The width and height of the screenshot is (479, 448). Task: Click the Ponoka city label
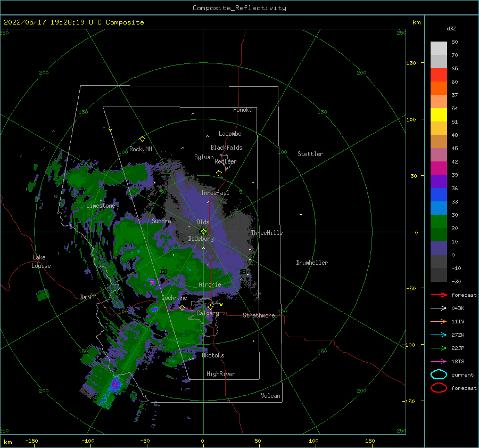click(243, 110)
